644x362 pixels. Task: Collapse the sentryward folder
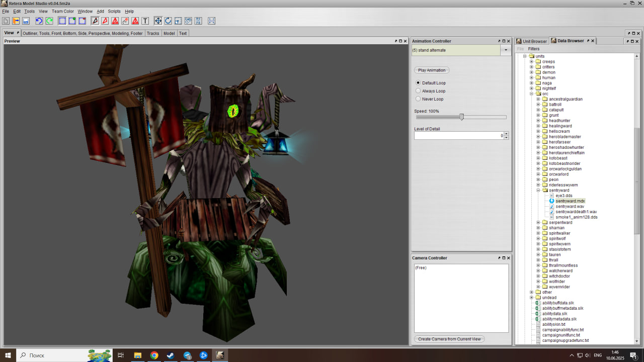tap(538, 190)
